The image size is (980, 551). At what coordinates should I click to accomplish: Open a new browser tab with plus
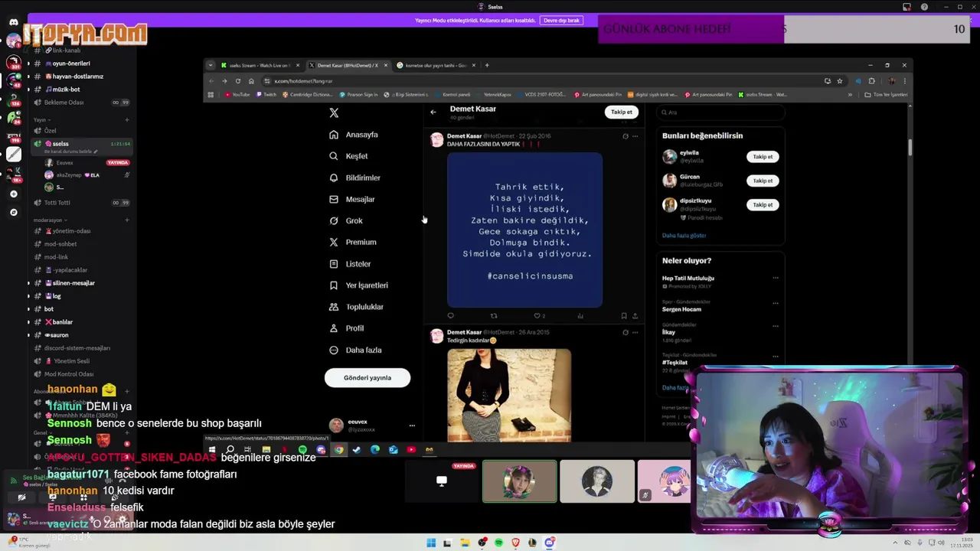487,65
